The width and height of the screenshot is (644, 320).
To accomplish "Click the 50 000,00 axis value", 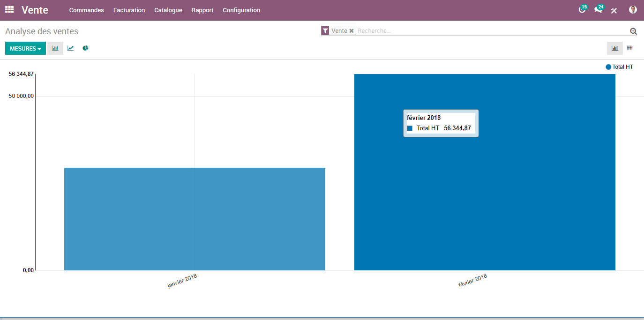I will (x=22, y=96).
